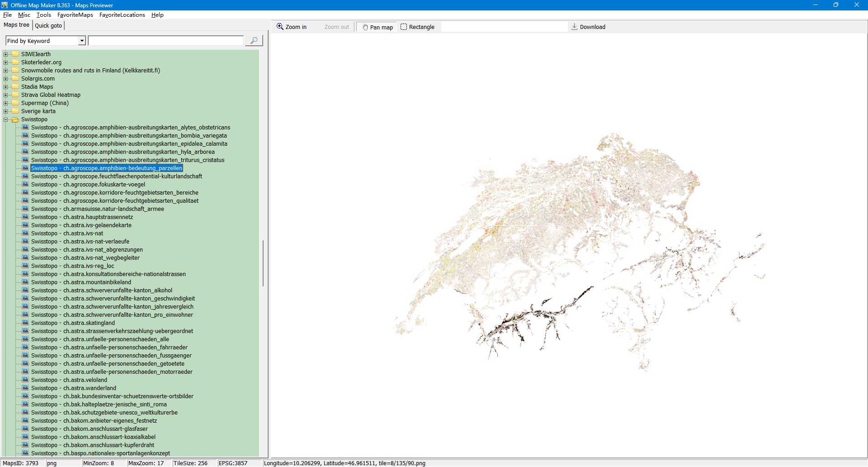Screen dimensions: 868x467
Task: Click the Zoom in tool
Action: pyautogui.click(x=292, y=27)
